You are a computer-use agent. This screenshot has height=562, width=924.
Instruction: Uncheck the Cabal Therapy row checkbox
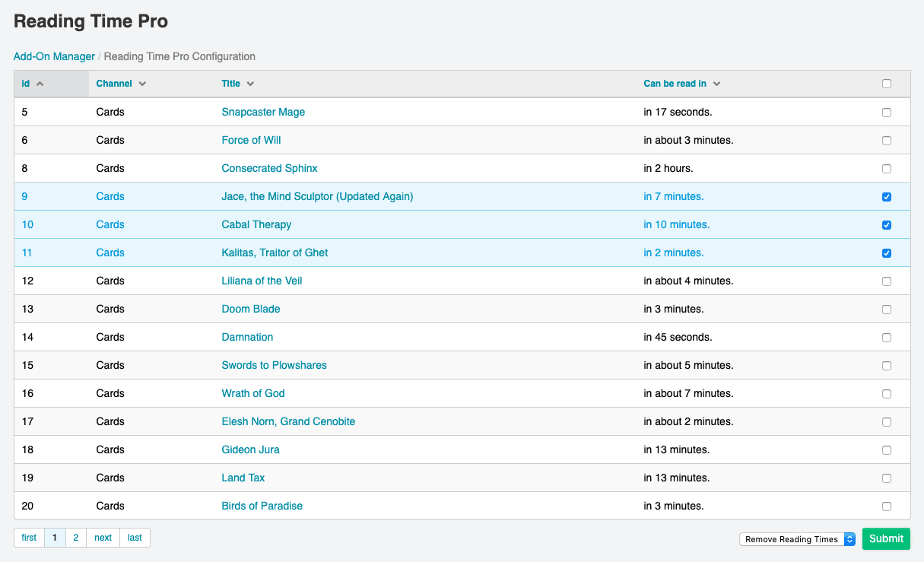(x=887, y=225)
